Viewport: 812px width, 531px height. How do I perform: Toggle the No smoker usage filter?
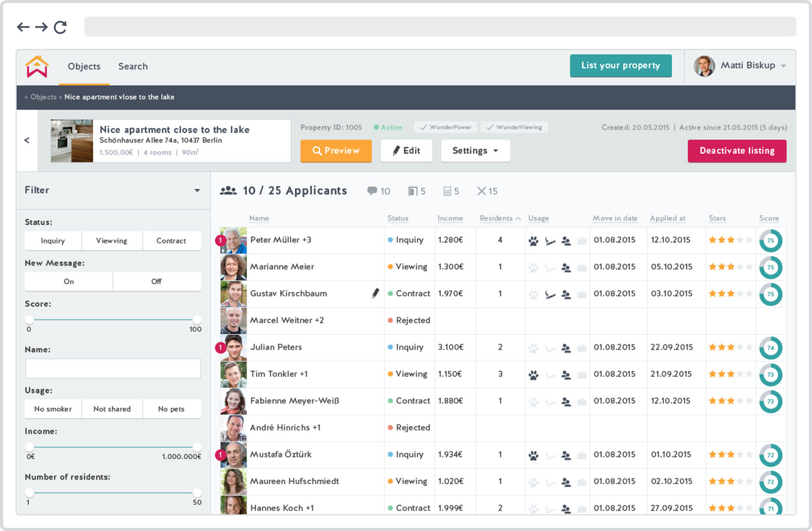click(53, 409)
